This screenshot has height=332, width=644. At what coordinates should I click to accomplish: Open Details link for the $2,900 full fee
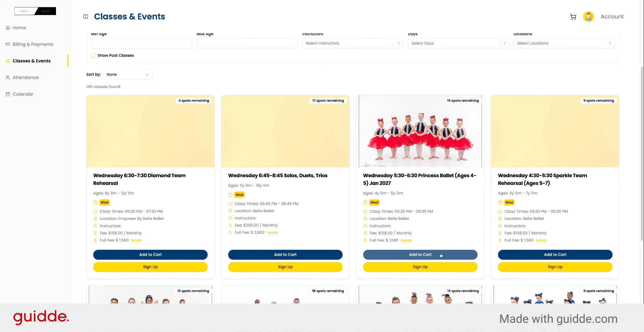click(272, 233)
